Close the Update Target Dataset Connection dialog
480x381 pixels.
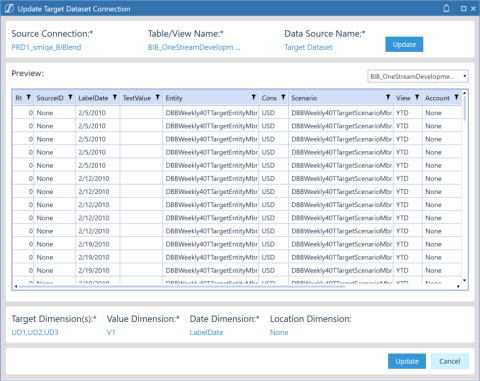click(x=473, y=9)
